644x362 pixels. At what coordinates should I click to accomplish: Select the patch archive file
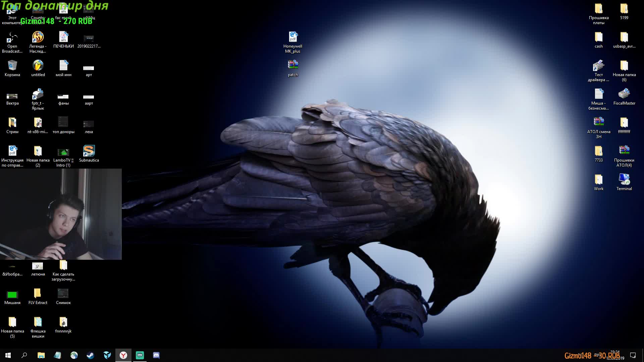pyautogui.click(x=292, y=65)
